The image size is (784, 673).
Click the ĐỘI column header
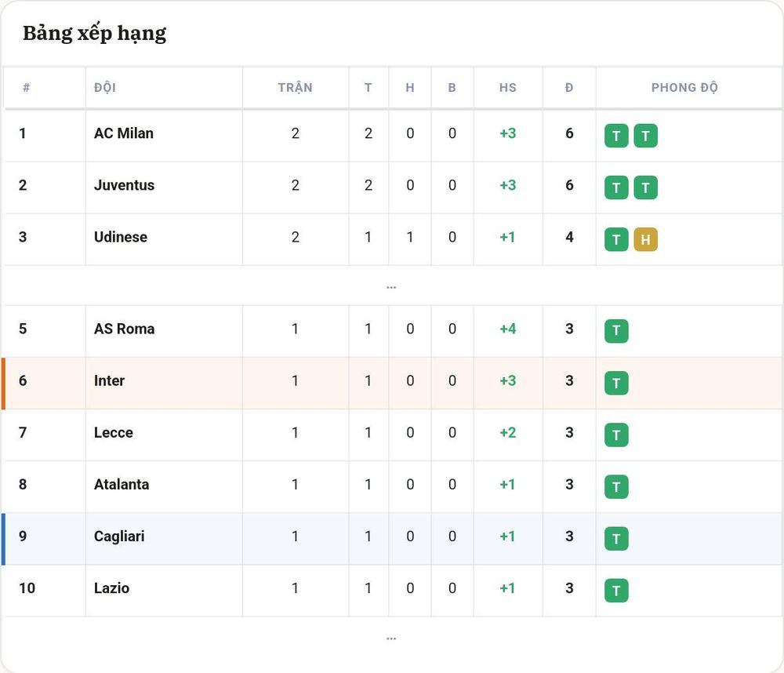tap(105, 88)
